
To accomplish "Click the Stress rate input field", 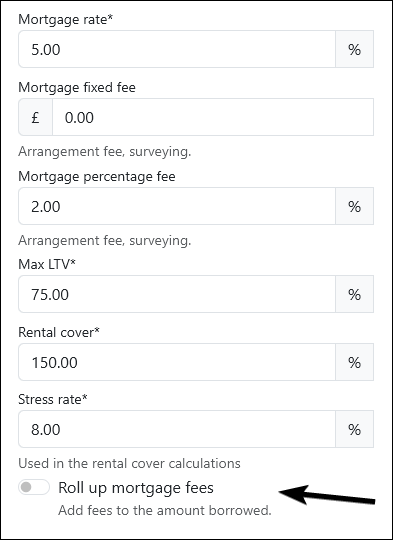I will 177,429.
